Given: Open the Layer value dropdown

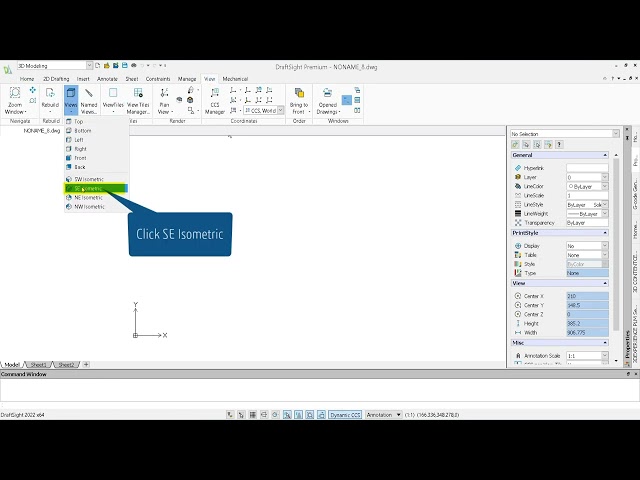Looking at the screenshot, I should (x=604, y=177).
